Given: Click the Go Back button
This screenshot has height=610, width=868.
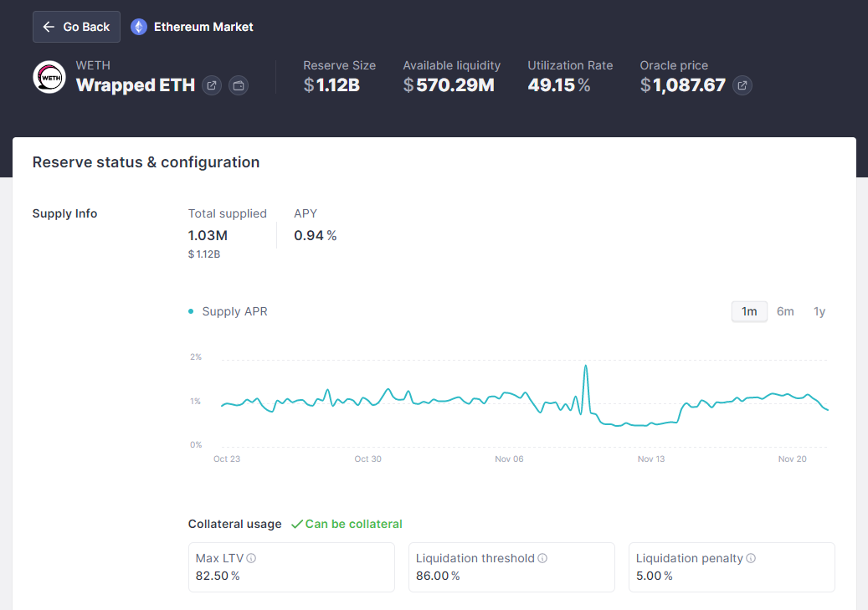Looking at the screenshot, I should click(76, 27).
